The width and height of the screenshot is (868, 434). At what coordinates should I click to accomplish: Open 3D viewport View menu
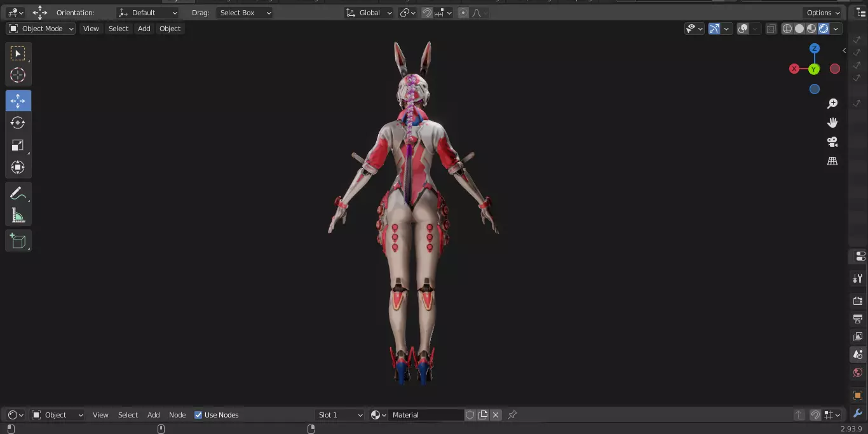click(x=91, y=29)
